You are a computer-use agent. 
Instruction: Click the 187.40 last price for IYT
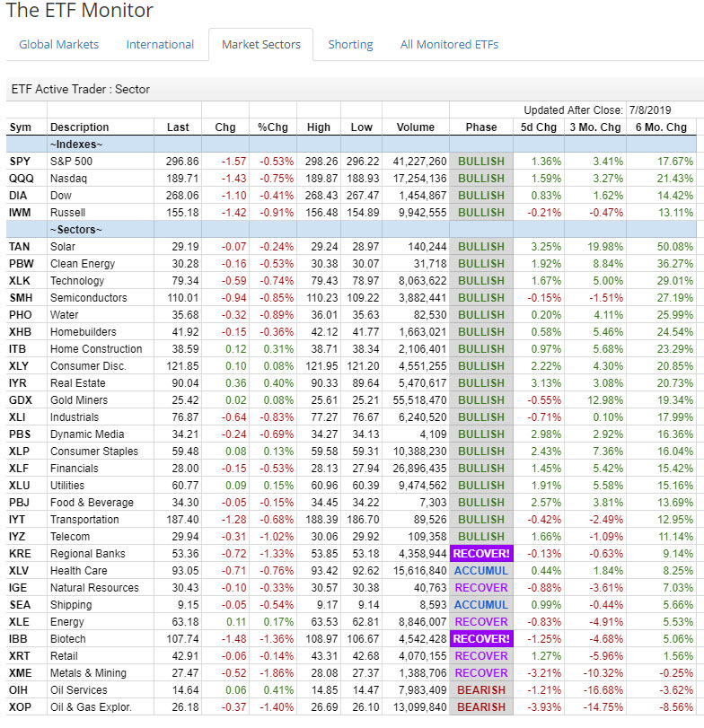(x=182, y=520)
